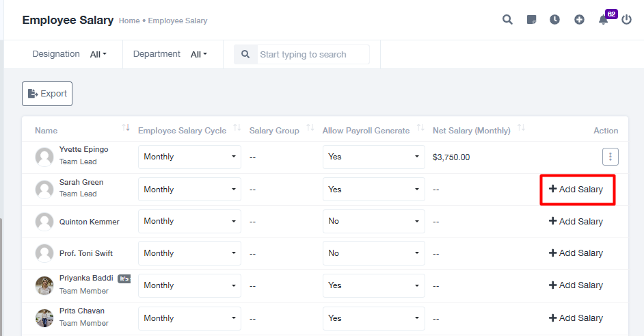Click Add Salary for Sarah Green
644x336 pixels.
[x=576, y=189]
